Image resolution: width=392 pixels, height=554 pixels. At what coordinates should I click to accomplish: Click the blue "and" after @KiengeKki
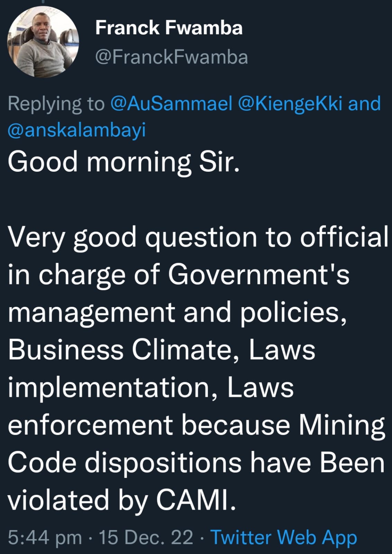(364, 104)
